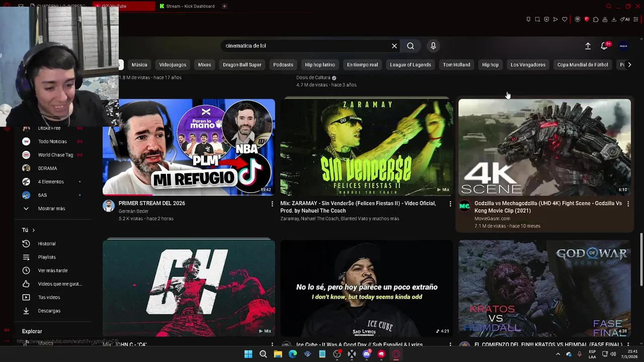
Task: Open the YouTube account avatar menu
Action: coord(624,46)
